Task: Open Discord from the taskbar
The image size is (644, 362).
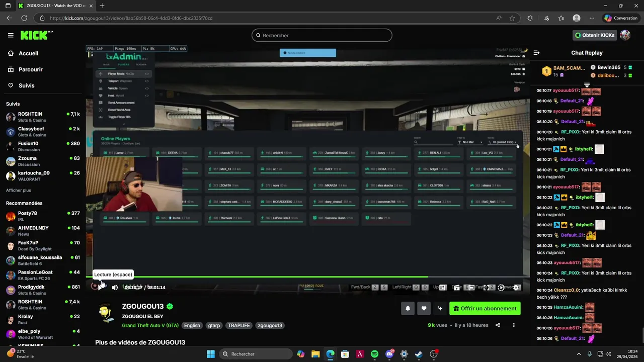Action: 389,354
